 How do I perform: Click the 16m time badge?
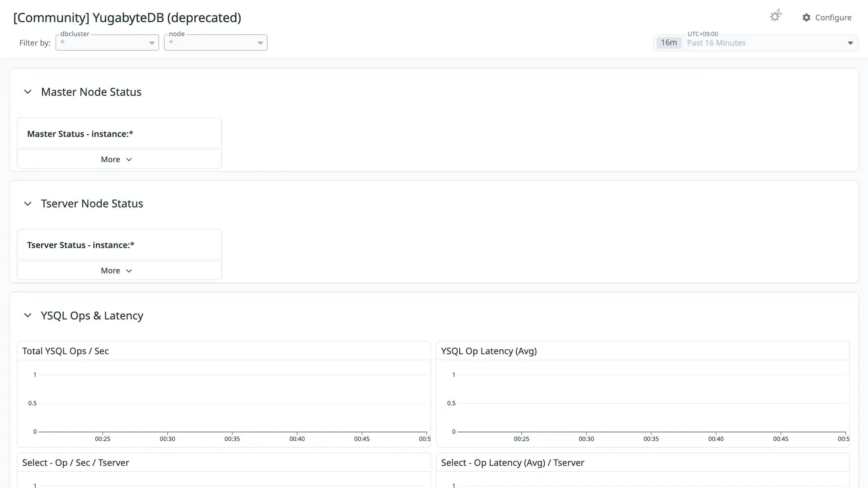(x=669, y=43)
